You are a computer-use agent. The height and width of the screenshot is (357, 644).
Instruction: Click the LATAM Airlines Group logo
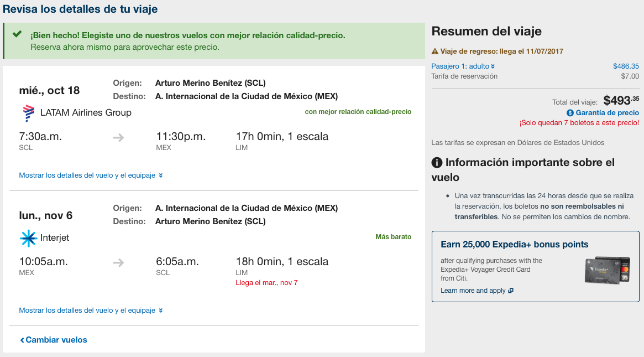coord(28,113)
